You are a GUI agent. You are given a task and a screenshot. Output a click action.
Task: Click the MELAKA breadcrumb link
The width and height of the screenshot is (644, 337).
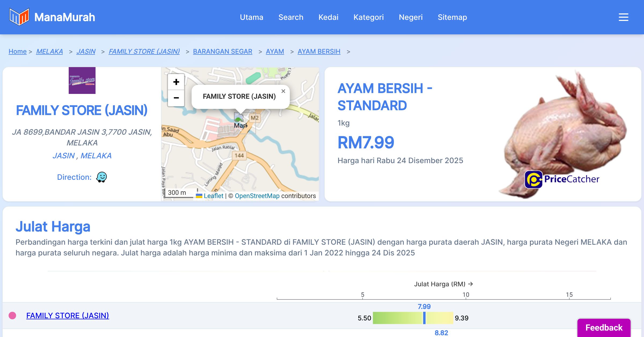[x=49, y=51]
